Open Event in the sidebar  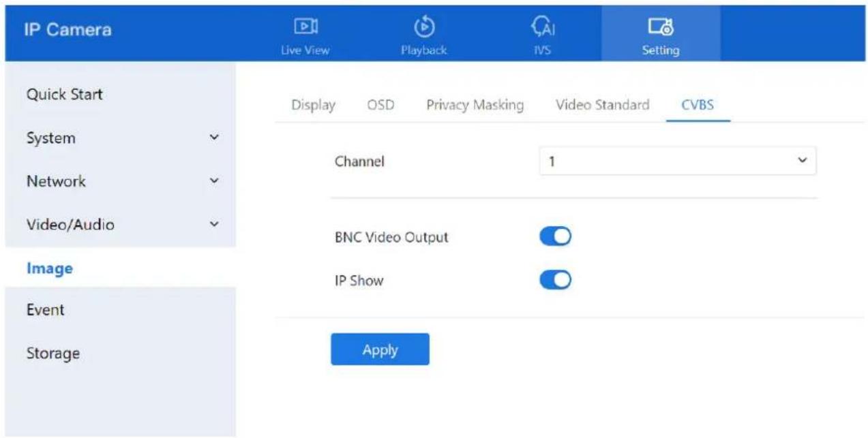click(x=44, y=310)
